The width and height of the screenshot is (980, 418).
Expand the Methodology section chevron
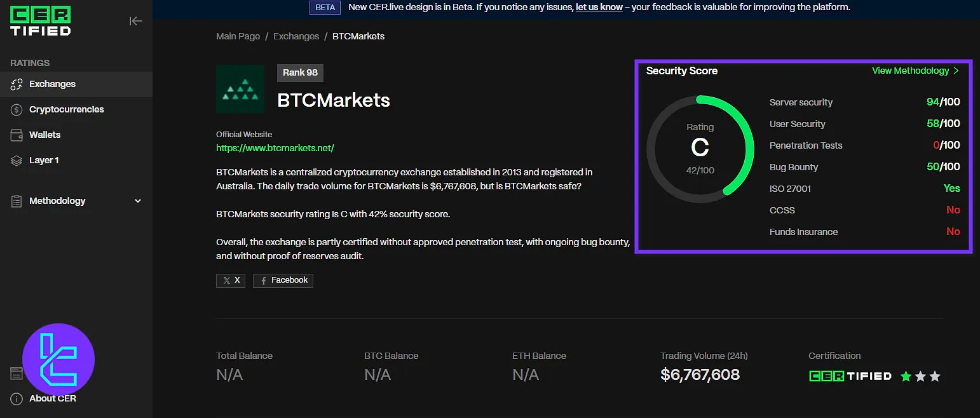point(138,201)
